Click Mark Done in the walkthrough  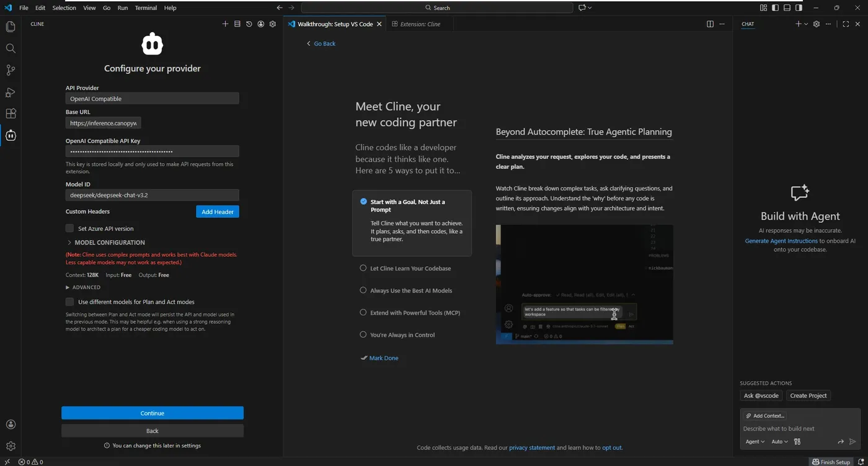[x=379, y=358]
